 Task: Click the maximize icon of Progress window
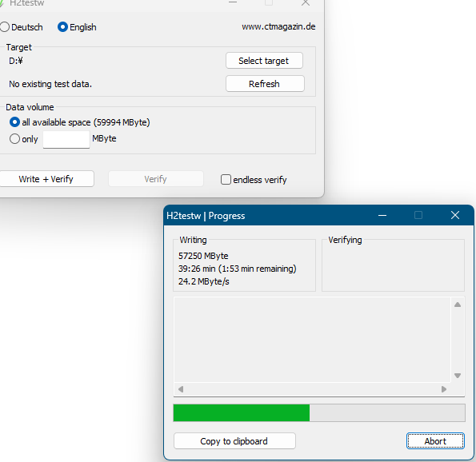pos(418,215)
